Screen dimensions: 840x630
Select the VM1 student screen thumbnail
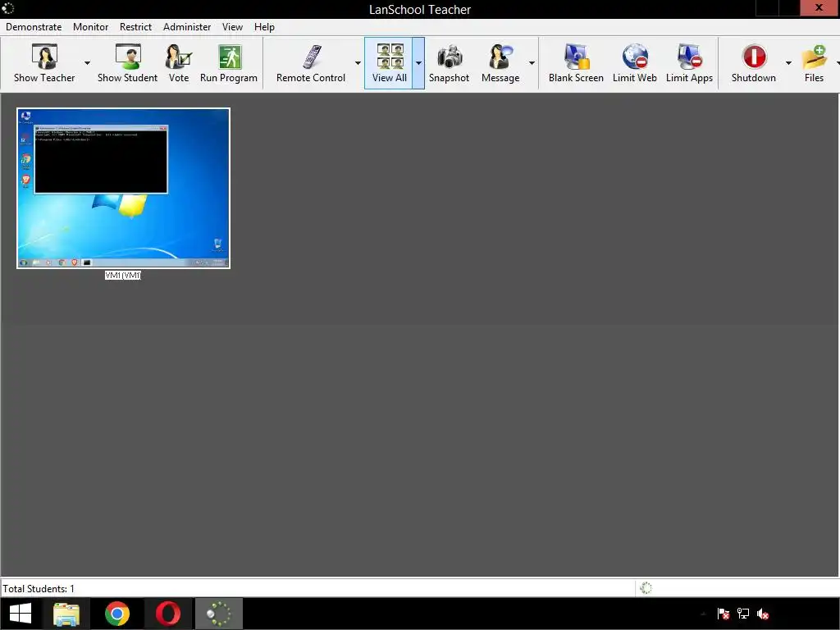123,188
